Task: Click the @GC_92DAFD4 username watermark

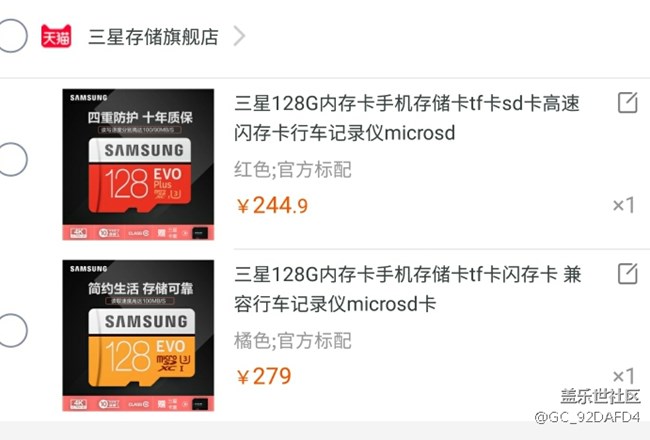Action: [x=587, y=417]
